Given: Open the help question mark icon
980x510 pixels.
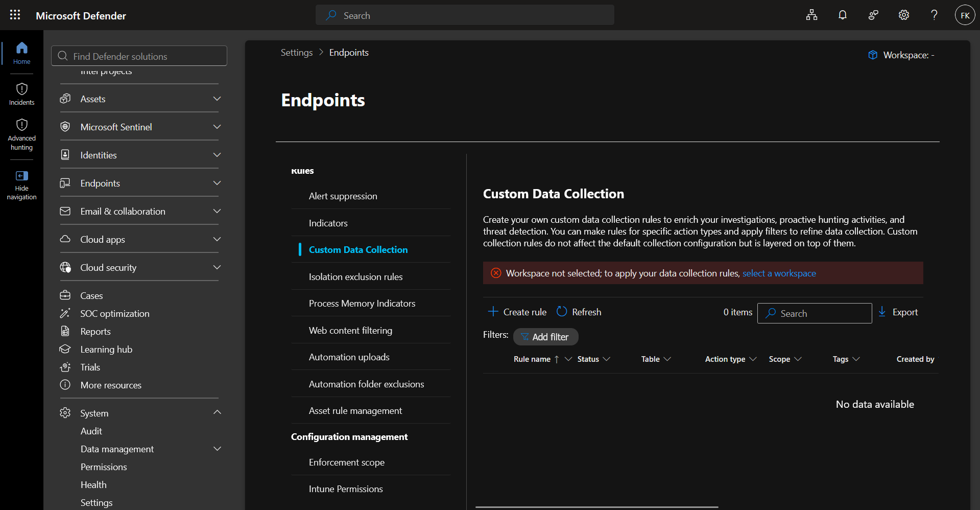Looking at the screenshot, I should [x=934, y=15].
